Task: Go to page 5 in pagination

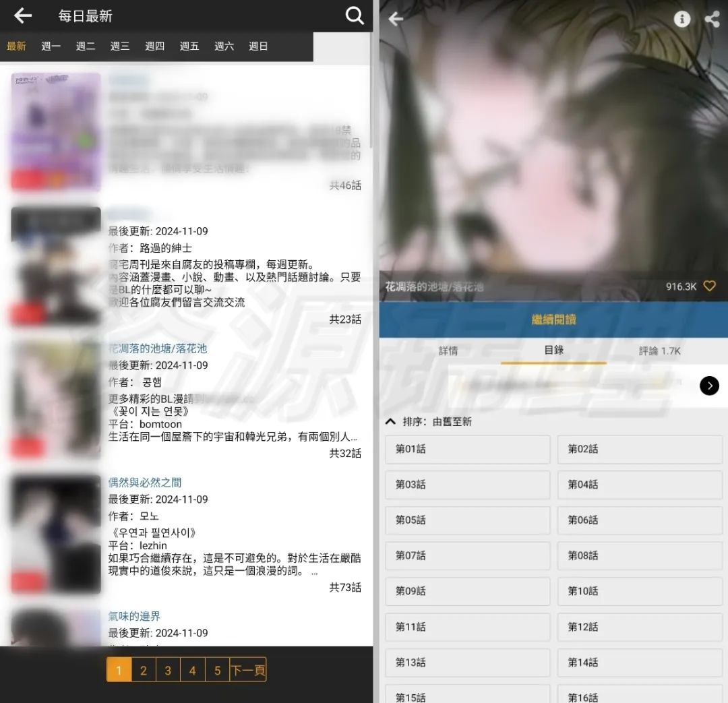Action: coord(217,669)
